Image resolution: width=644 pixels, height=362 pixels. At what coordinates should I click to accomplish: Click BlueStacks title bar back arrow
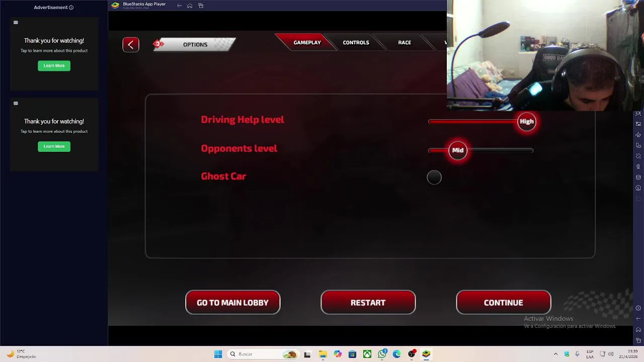179,6
